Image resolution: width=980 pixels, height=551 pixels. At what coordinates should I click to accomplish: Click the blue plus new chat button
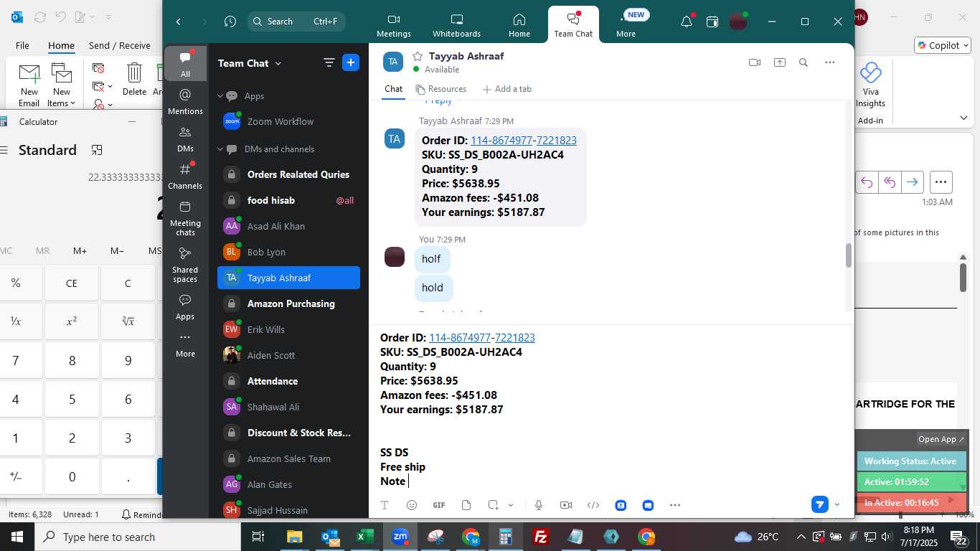[351, 62]
